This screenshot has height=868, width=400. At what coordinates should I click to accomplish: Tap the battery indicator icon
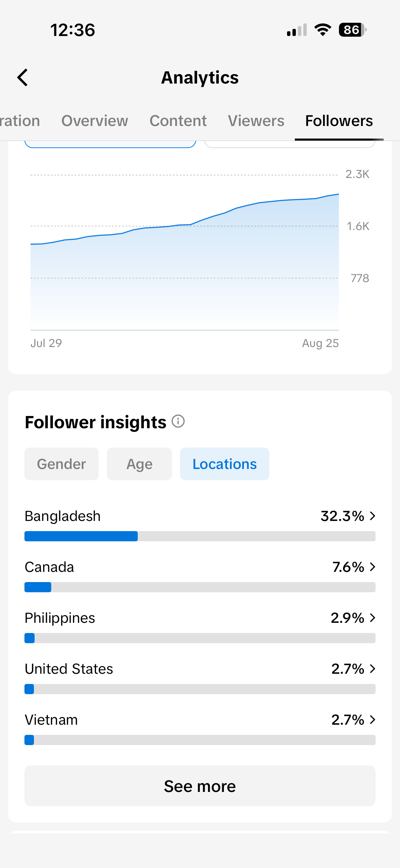[353, 30]
